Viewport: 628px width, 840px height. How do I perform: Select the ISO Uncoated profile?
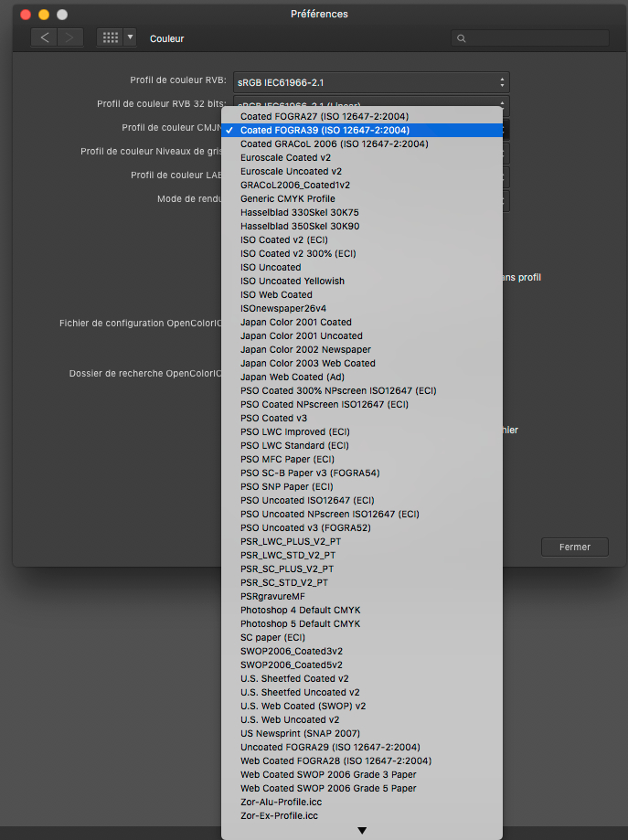362,267
